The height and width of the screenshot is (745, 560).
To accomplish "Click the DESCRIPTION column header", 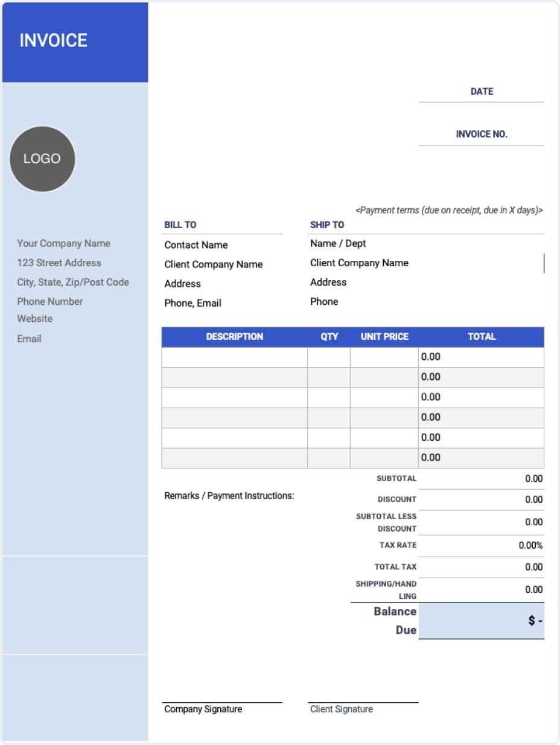I will [x=235, y=337].
